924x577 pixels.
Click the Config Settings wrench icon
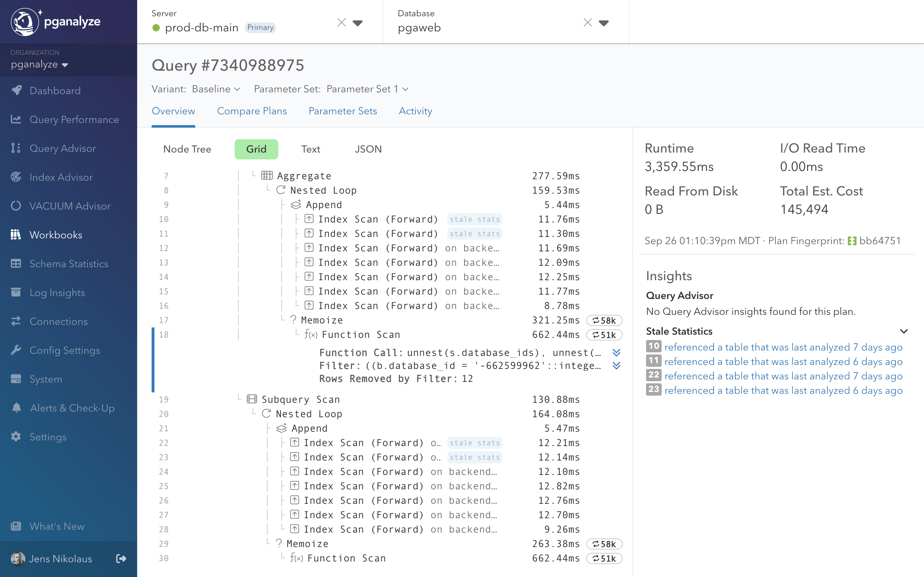point(16,350)
